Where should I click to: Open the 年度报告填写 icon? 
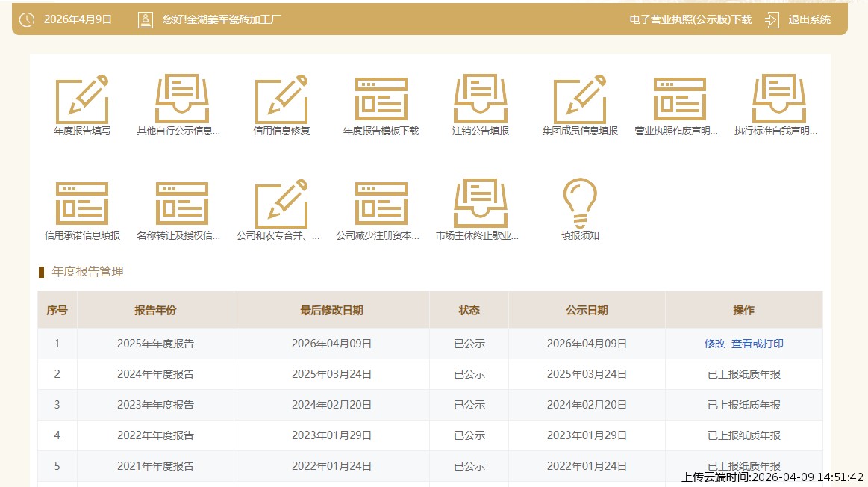[82, 99]
